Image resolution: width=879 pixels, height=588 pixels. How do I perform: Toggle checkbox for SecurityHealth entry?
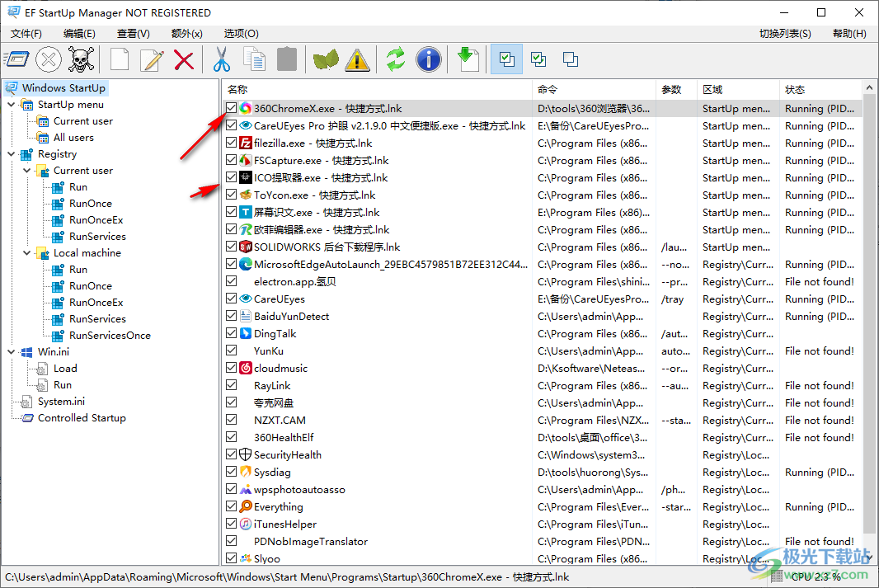click(231, 454)
